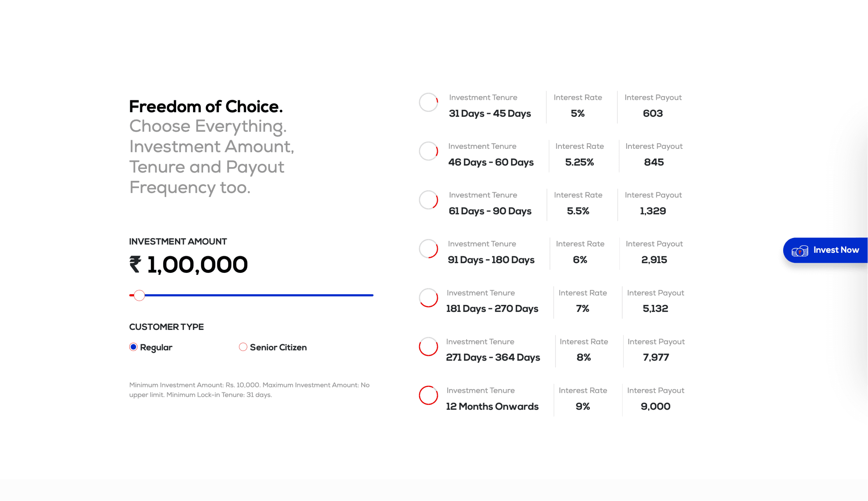
Task: Choose the 271 Days - 364 Days circle icon
Action: (x=428, y=347)
